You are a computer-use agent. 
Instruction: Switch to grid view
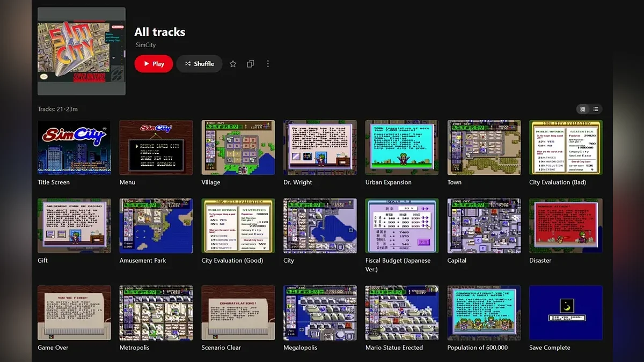[583, 109]
